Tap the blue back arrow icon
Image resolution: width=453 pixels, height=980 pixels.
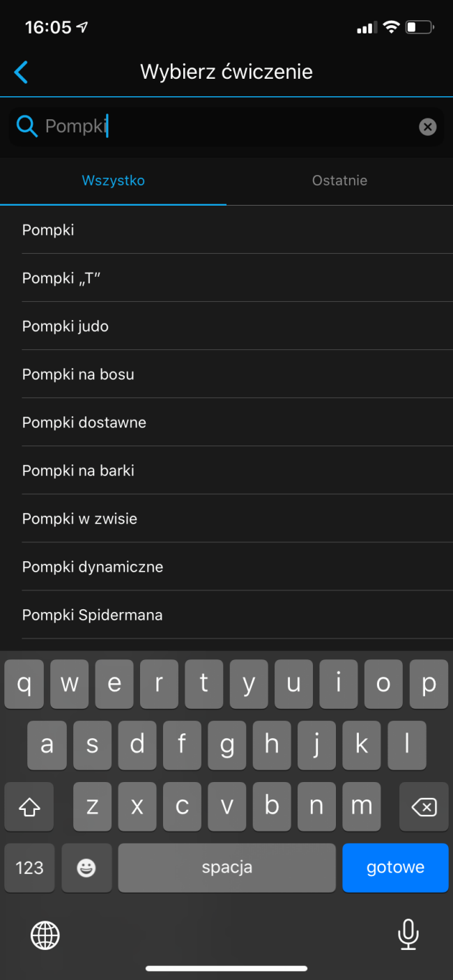[21, 72]
